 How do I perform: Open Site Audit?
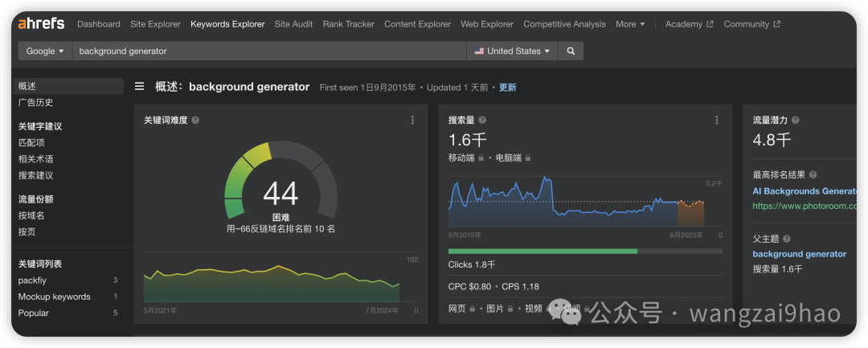pyautogui.click(x=294, y=24)
